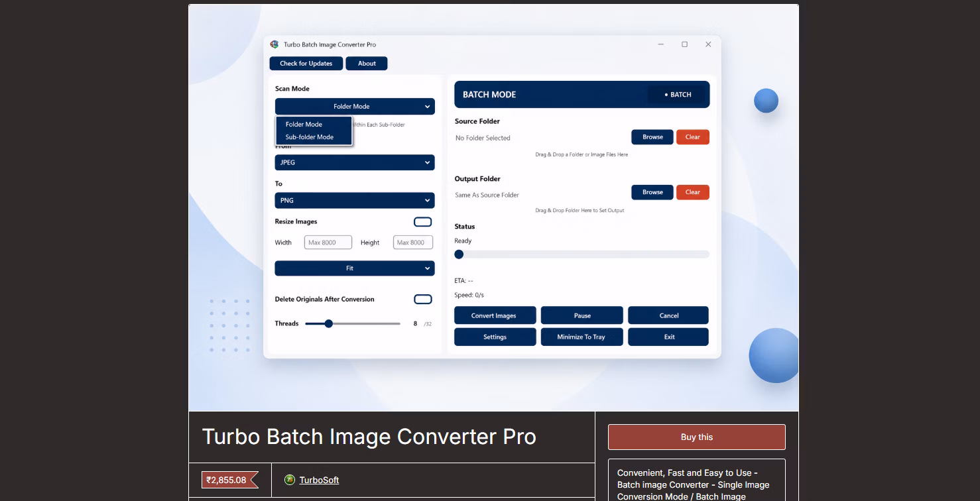Click the "Ready" status text
The height and width of the screenshot is (501, 980).
463,241
